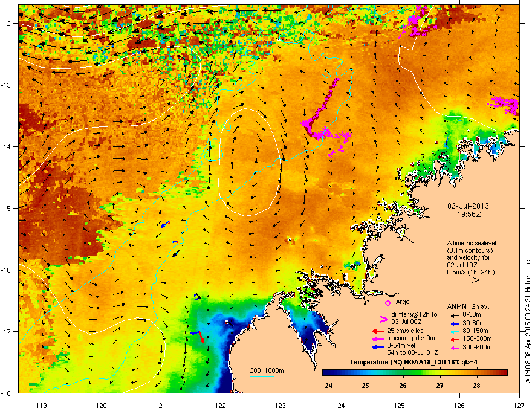Click the longitude axis label '119'
Viewport: 532px width, 411px height.
point(42,405)
